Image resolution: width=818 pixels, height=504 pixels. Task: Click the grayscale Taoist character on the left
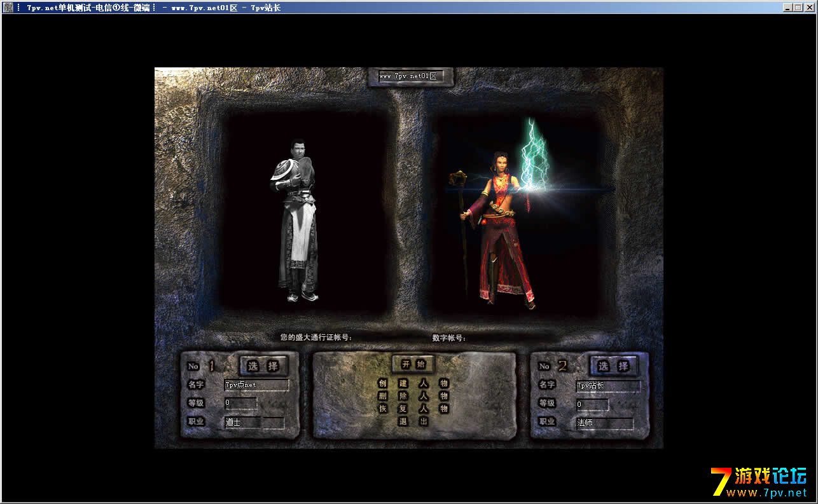coord(295,219)
